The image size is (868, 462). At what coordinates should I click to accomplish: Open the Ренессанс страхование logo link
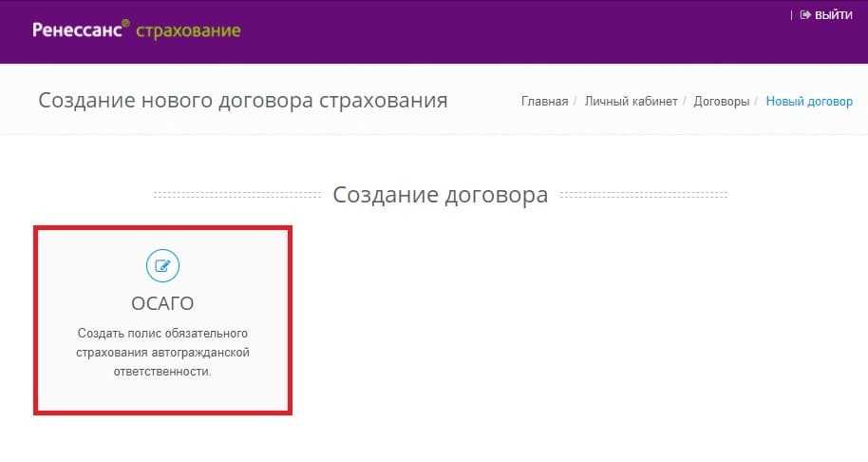pos(137,29)
